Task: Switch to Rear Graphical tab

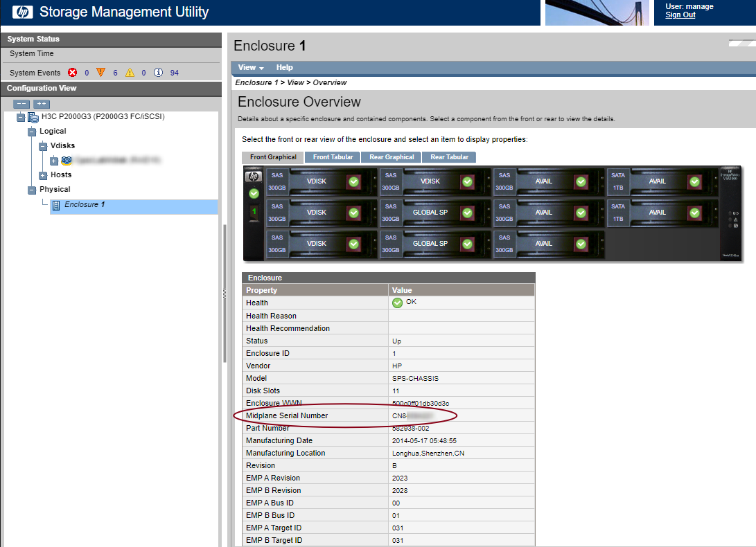Action: (392, 157)
